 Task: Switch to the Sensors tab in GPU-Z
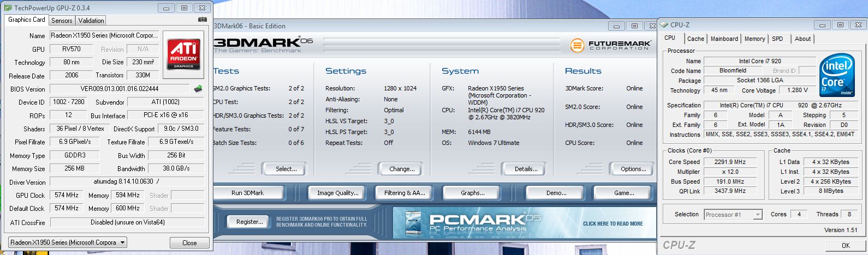62,20
